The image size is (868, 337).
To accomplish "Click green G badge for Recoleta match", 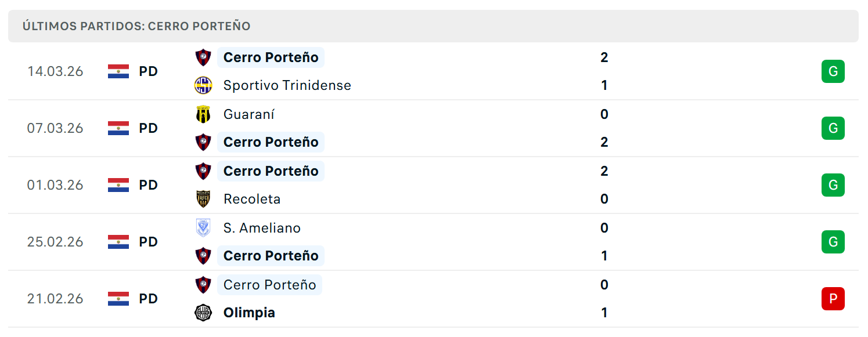I will 833,185.
